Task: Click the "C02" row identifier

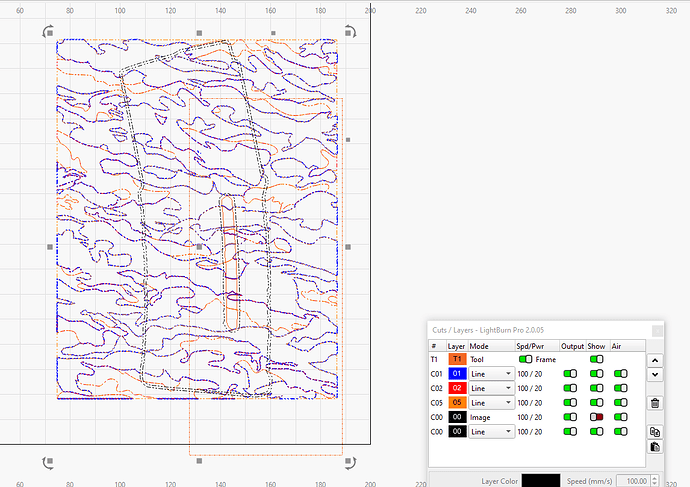Action: point(437,388)
